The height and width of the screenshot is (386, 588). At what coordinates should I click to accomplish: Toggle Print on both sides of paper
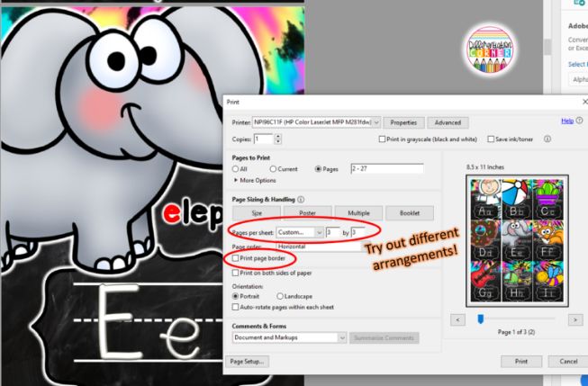(236, 273)
